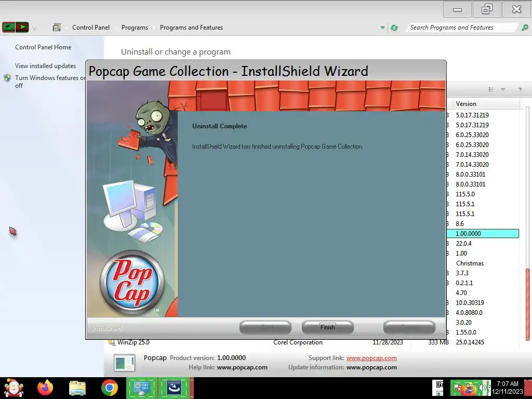The width and height of the screenshot is (532, 399).
Task: Select the row with version 8.6
Action: [x=483, y=223]
